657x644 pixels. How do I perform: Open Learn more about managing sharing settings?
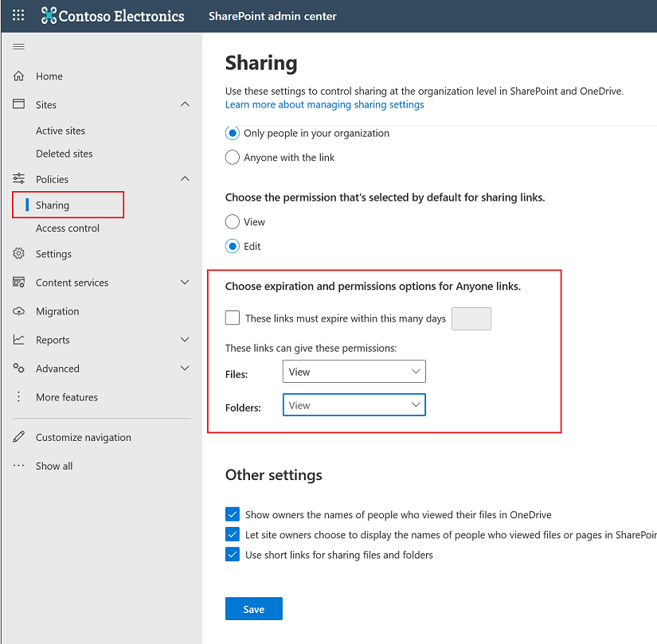(x=325, y=104)
